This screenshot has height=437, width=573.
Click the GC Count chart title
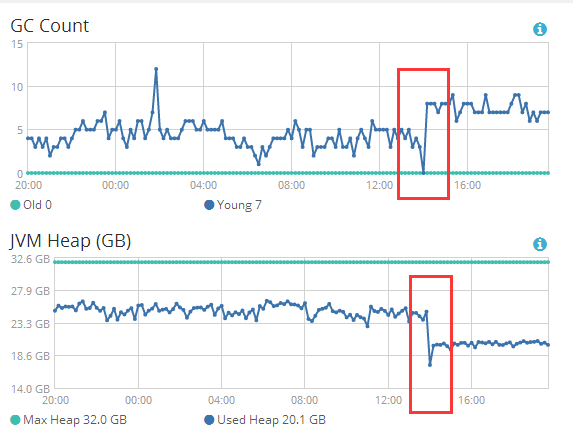49,26
